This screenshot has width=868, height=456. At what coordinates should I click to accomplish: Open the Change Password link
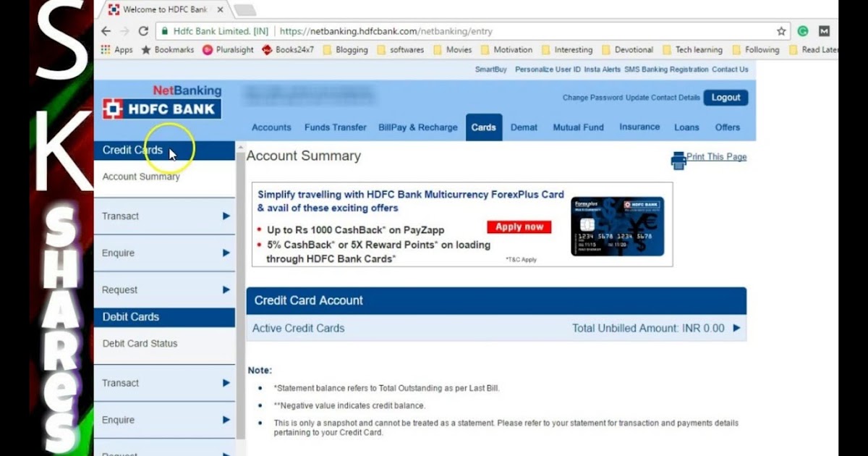pyautogui.click(x=592, y=98)
